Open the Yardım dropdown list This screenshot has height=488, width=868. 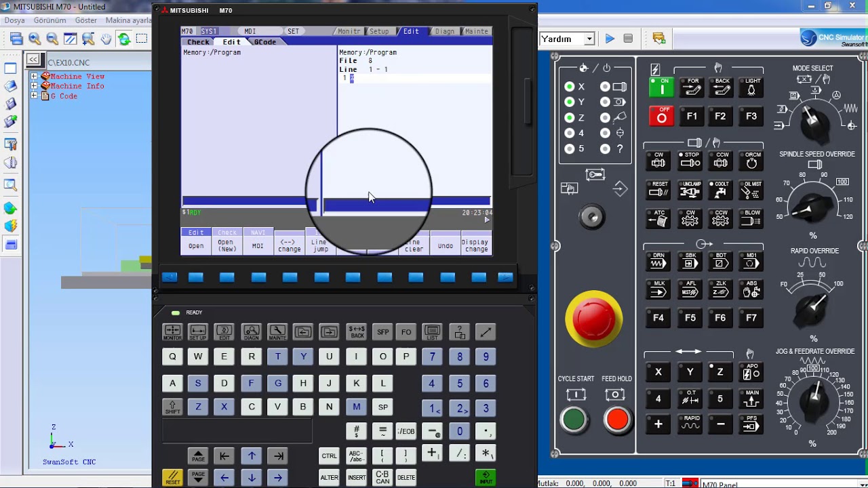(589, 39)
